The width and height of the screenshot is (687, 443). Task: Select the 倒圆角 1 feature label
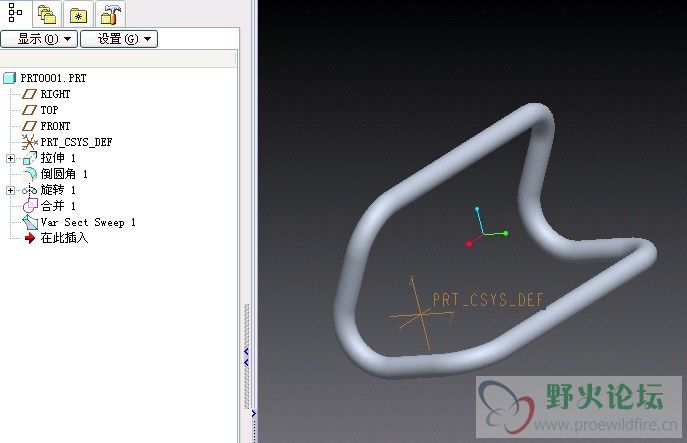64,174
